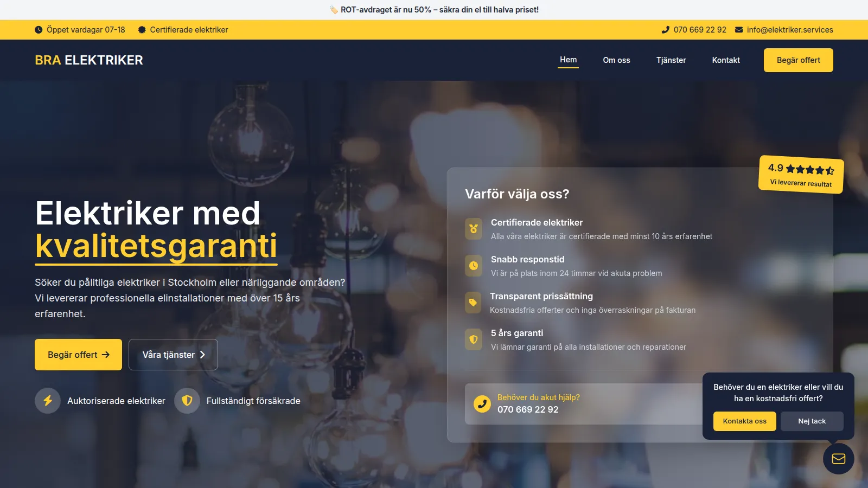Expand Våra tjänster via chevron button

tap(173, 355)
